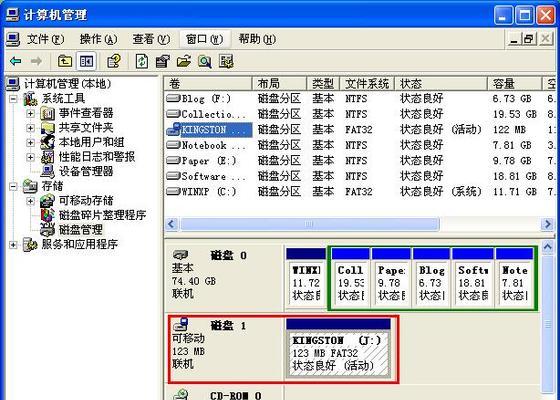The height and width of the screenshot is (400, 560).
Task: Open the View (查看) menu
Action: click(x=151, y=39)
